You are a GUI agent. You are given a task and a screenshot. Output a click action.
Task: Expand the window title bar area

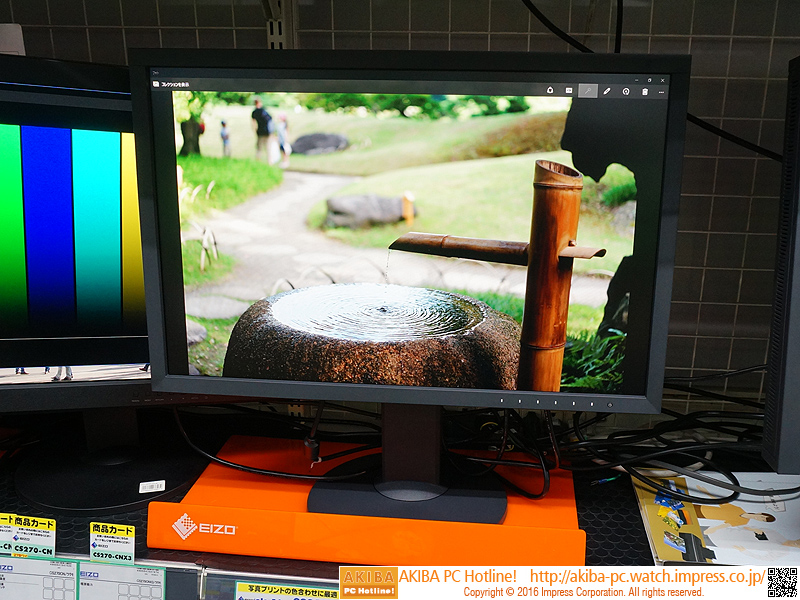point(400,75)
